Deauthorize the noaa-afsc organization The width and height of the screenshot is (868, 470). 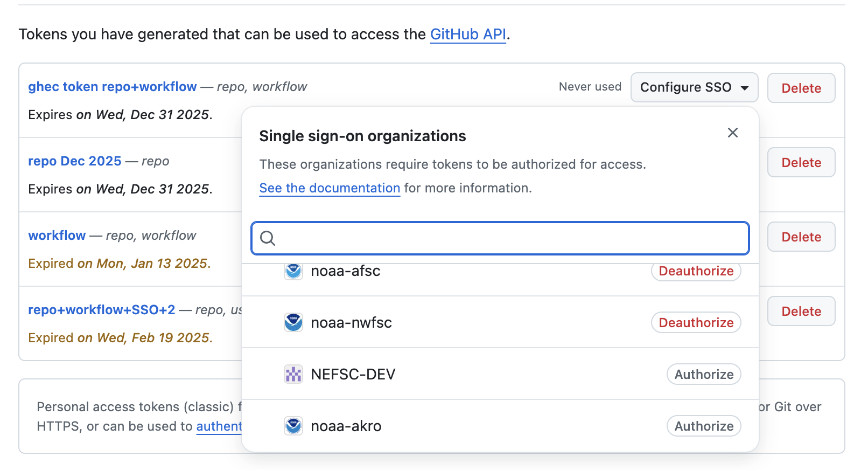tap(696, 271)
